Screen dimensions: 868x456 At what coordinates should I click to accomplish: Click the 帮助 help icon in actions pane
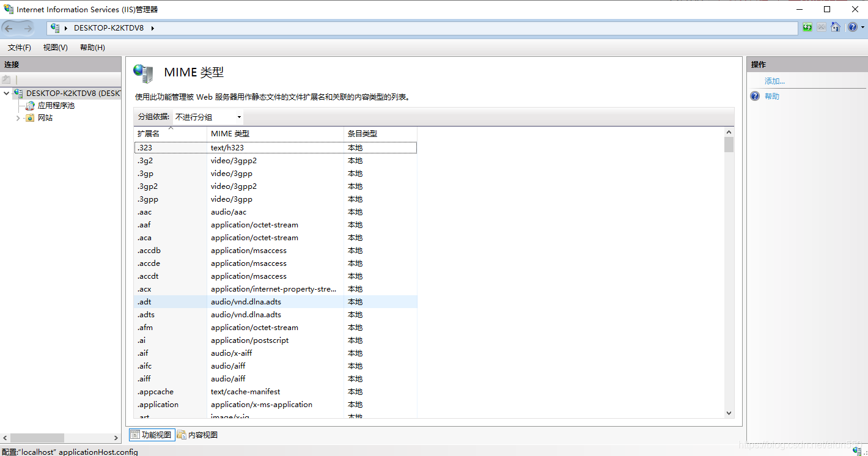755,97
